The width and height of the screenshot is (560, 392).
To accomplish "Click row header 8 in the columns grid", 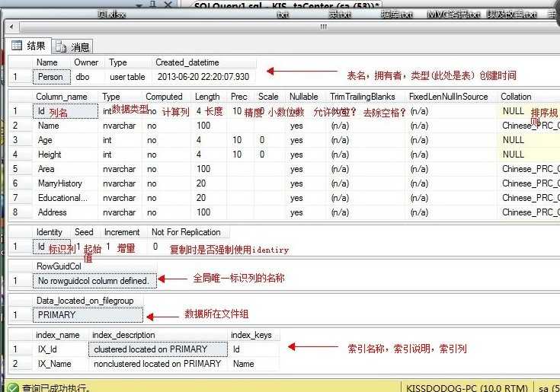I will [x=20, y=212].
